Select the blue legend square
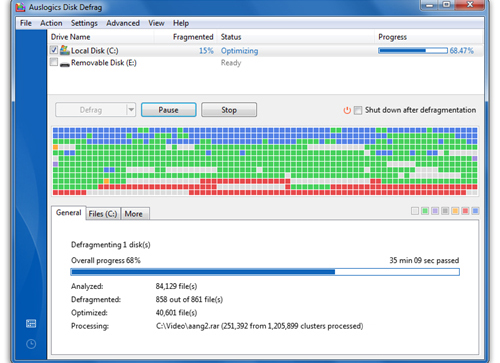The width and height of the screenshot is (500, 363). pos(475,211)
